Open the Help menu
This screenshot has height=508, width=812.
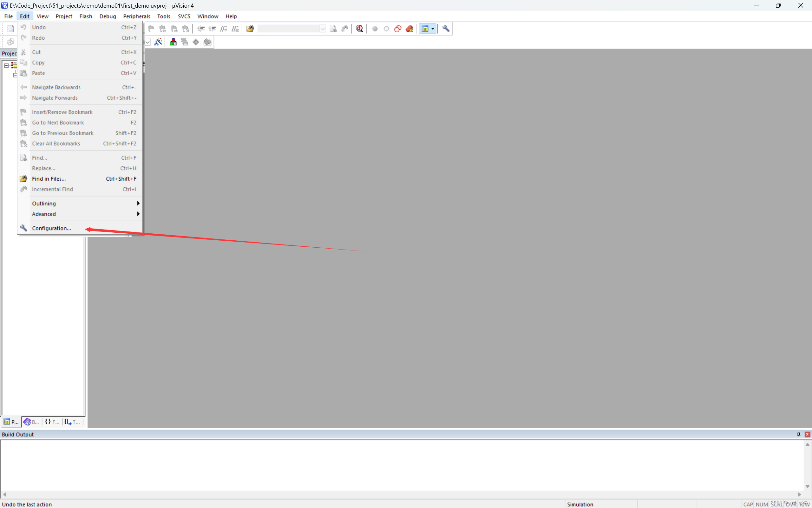(x=231, y=16)
